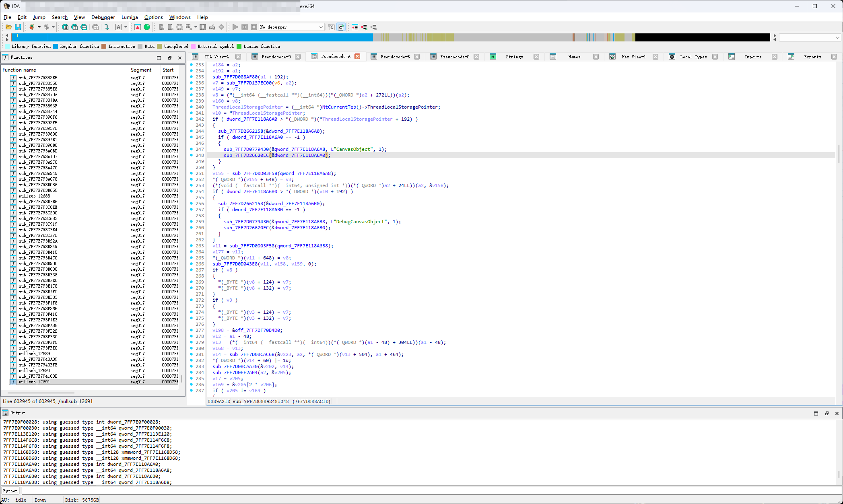This screenshot has width=843, height=504.
Task: Click the Local Types tab icon
Action: [672, 57]
